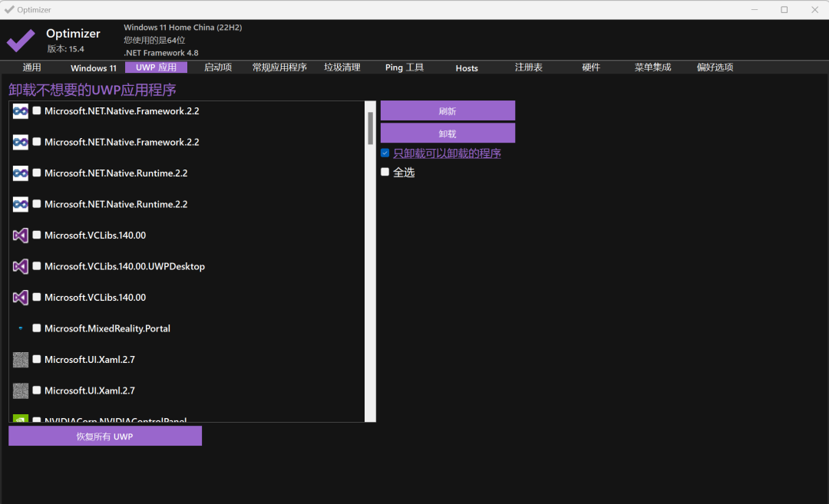
Task: Tick the Microsoft.VCLibs.140.00.UWPDesktop checkbox
Action: coord(37,265)
